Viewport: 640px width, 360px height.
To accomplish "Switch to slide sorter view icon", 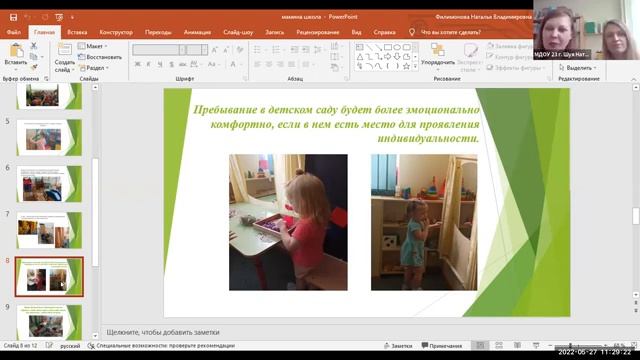I will tap(499, 346).
